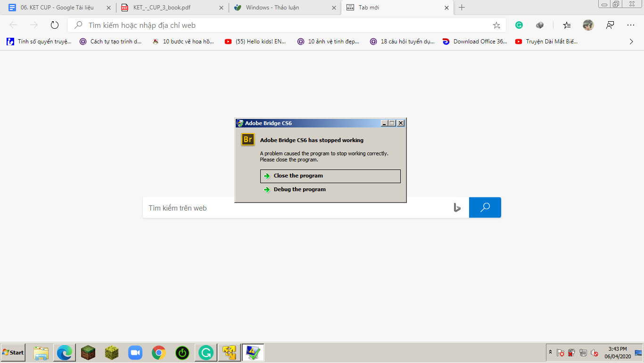Click the Action Center flag tray icon

click(x=561, y=353)
